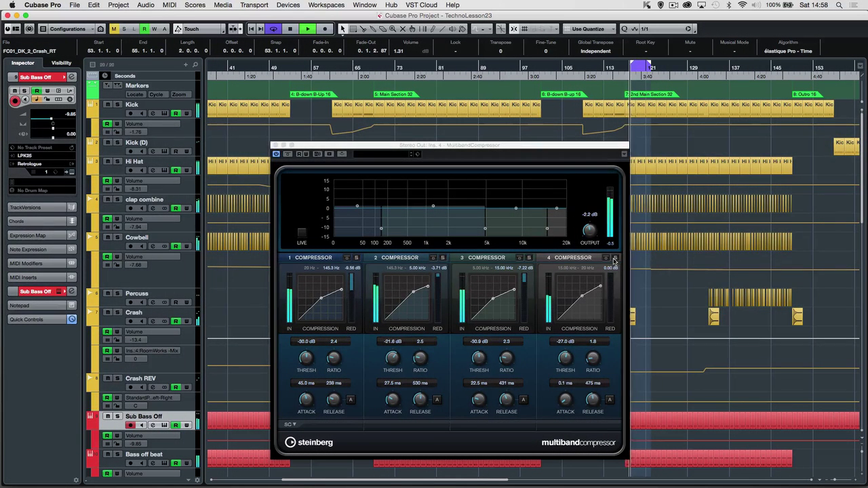Select the Range Selection tool
The image size is (868, 488).
point(353,29)
